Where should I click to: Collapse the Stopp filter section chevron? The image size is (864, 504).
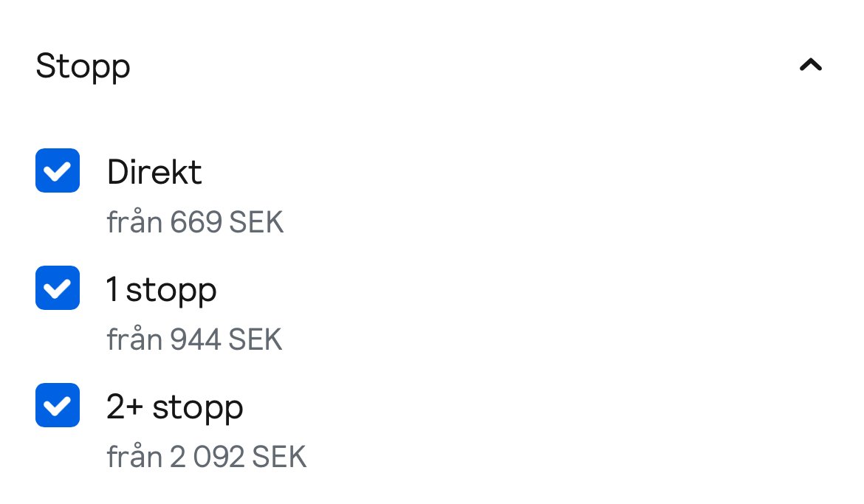tap(811, 65)
